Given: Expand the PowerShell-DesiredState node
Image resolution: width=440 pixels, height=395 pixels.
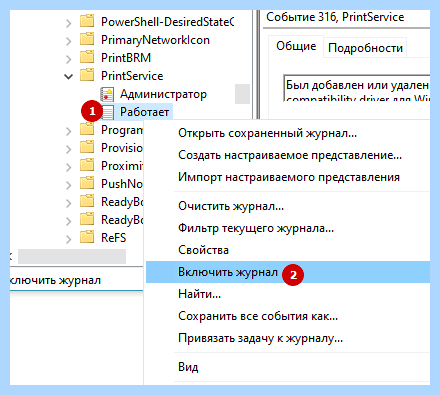Looking at the screenshot, I should pos(68,23).
